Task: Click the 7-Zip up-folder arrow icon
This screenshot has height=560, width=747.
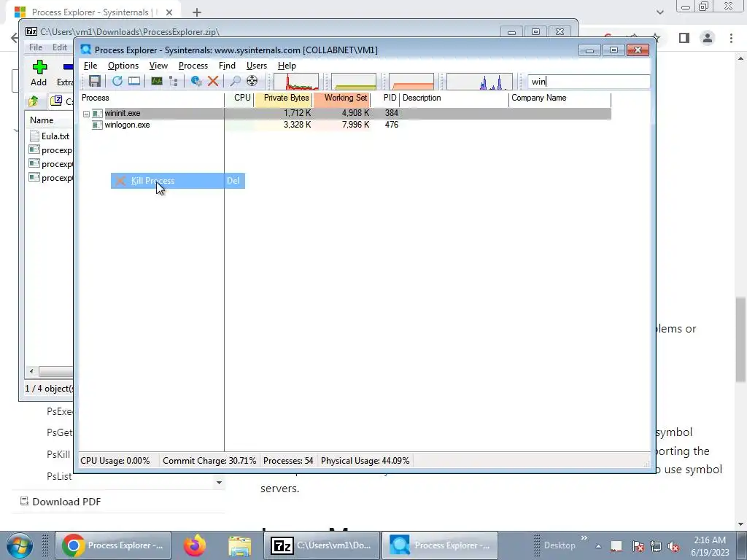Action: click(34, 101)
